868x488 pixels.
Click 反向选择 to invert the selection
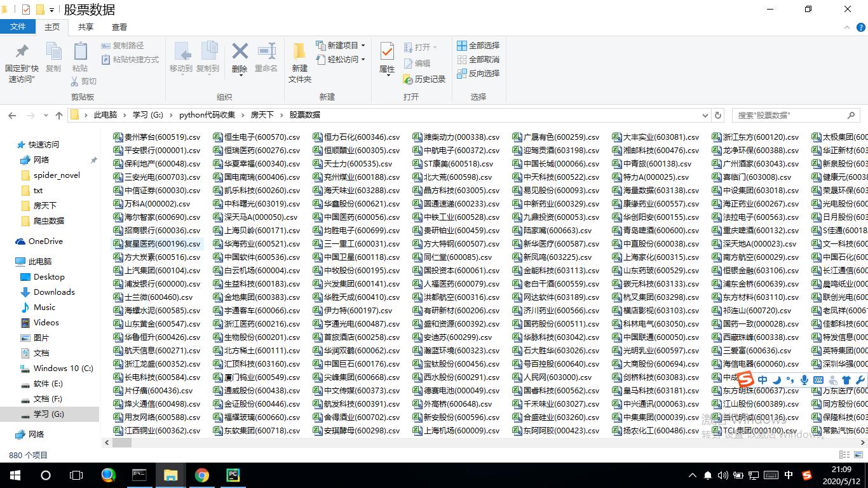[x=478, y=74]
